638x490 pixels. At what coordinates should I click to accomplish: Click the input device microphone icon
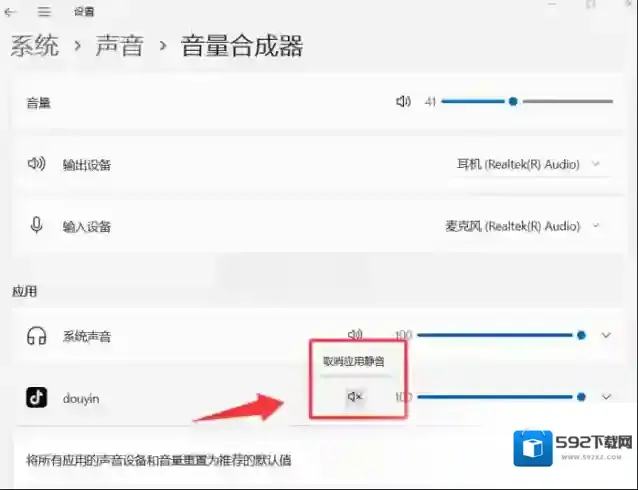[x=37, y=226]
